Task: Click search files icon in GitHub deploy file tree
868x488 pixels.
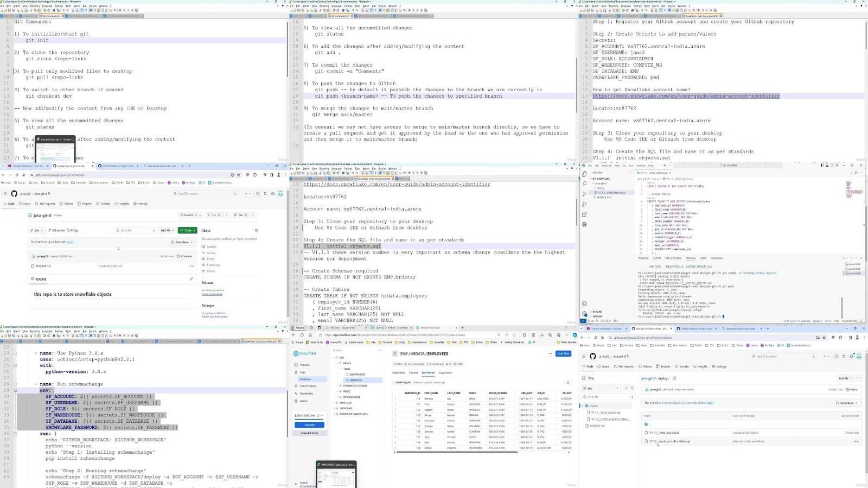Action: tap(631, 388)
